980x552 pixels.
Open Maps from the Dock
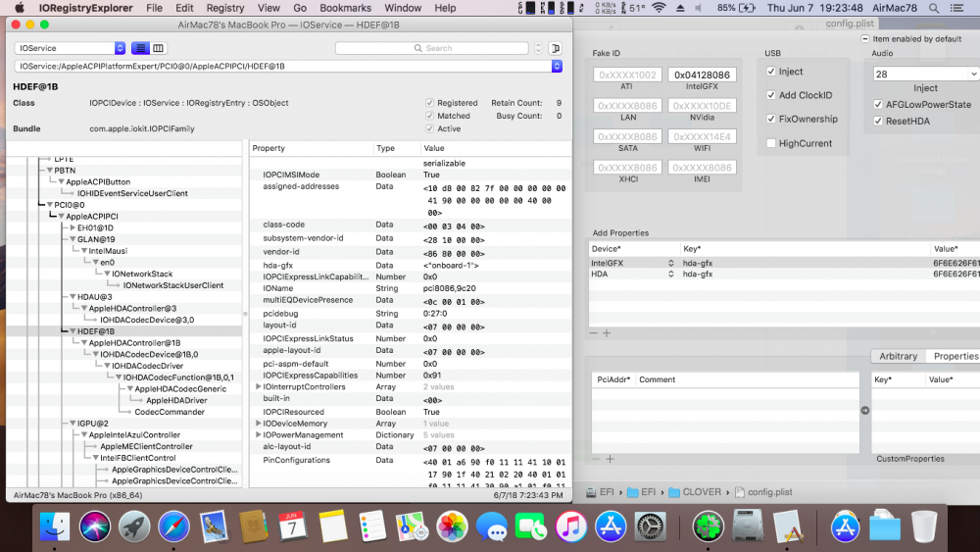[x=412, y=527]
